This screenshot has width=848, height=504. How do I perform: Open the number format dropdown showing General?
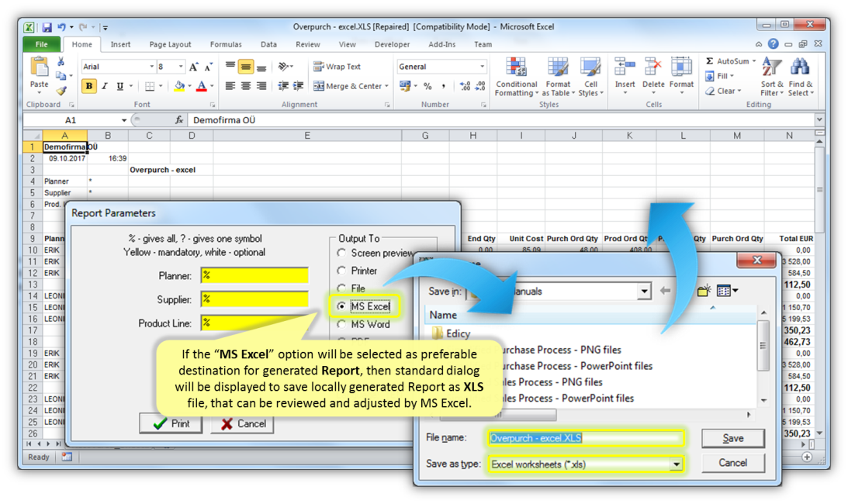pyautogui.click(x=482, y=67)
